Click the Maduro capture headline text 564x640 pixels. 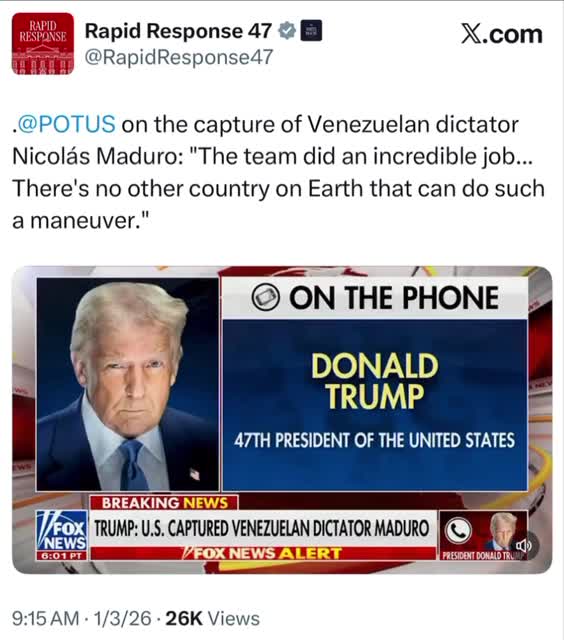coord(262,528)
